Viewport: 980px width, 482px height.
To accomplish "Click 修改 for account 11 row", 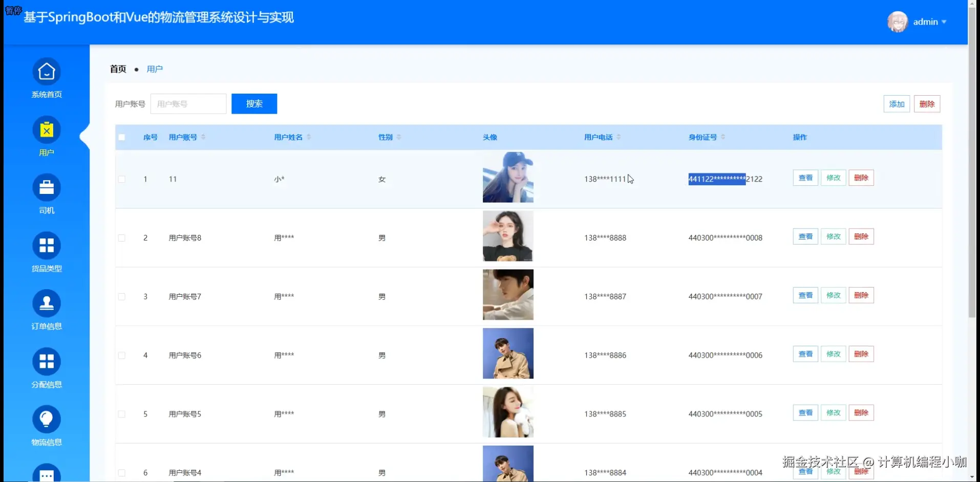I will coord(834,178).
